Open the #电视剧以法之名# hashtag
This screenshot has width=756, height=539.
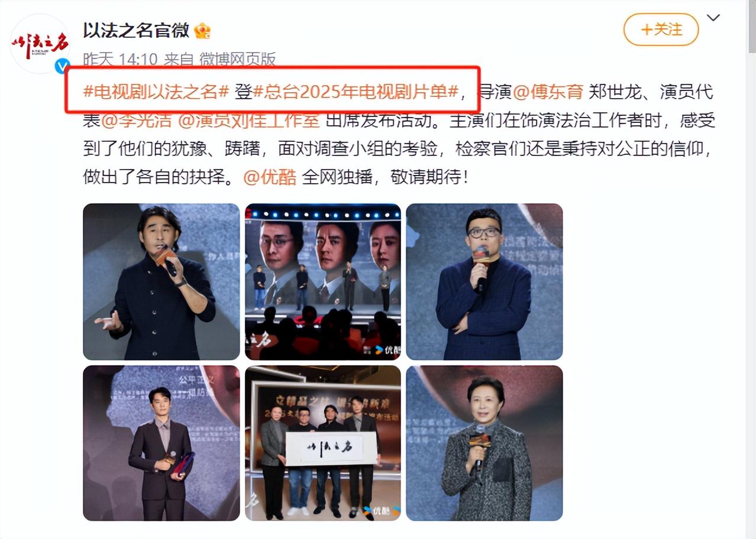pos(156,92)
